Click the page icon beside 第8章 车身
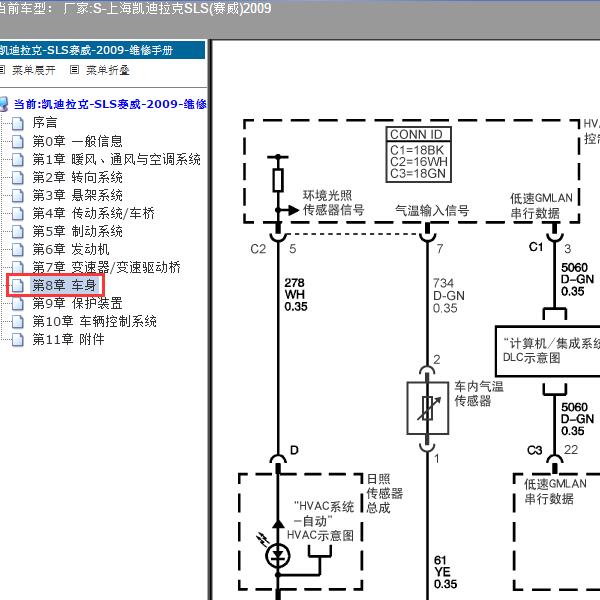The image size is (600, 600). coord(18,285)
